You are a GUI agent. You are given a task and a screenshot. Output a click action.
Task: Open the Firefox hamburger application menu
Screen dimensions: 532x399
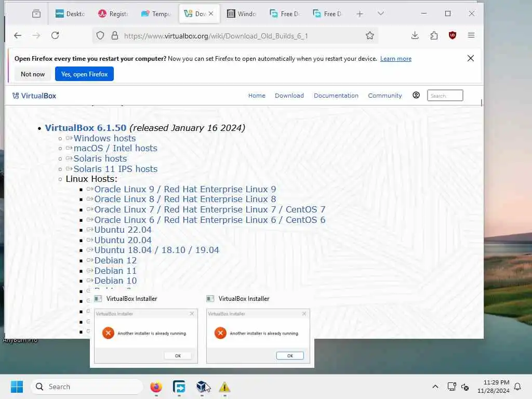point(471,35)
